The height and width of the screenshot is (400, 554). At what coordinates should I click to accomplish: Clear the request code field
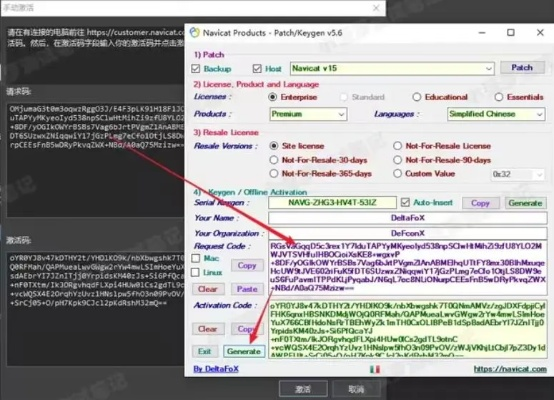[208, 289]
